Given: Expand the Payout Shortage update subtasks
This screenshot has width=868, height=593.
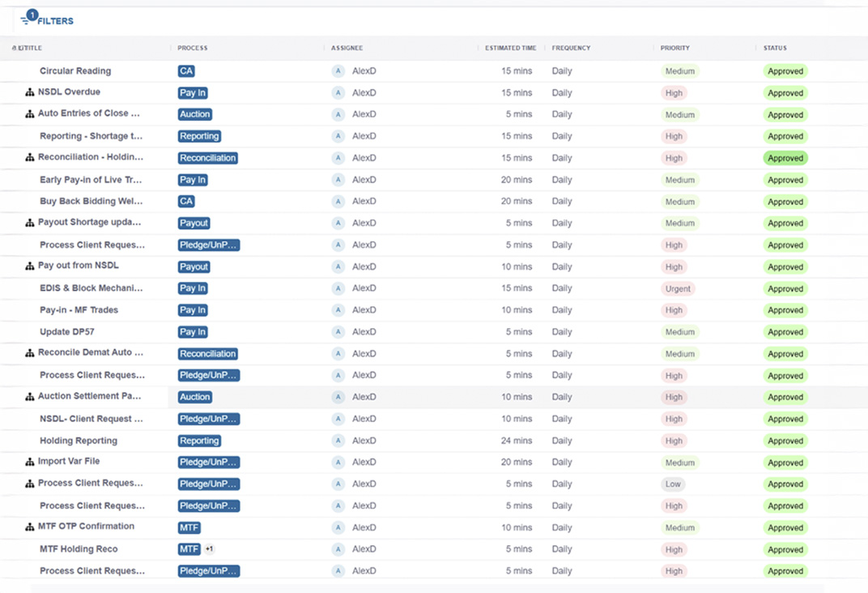Looking at the screenshot, I should pos(30,224).
